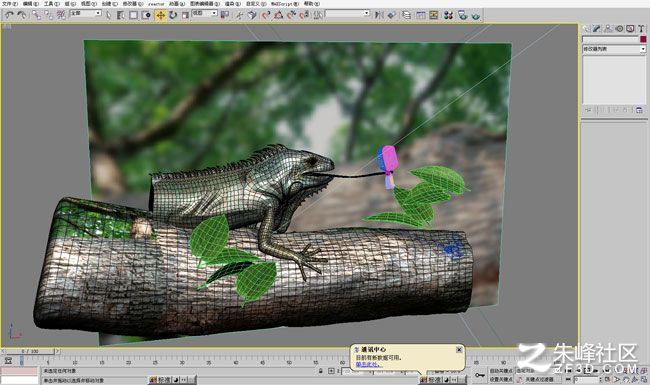This screenshot has width=650, height=385.
Task: Open the Utilities hammer panel icon
Action: point(641,29)
